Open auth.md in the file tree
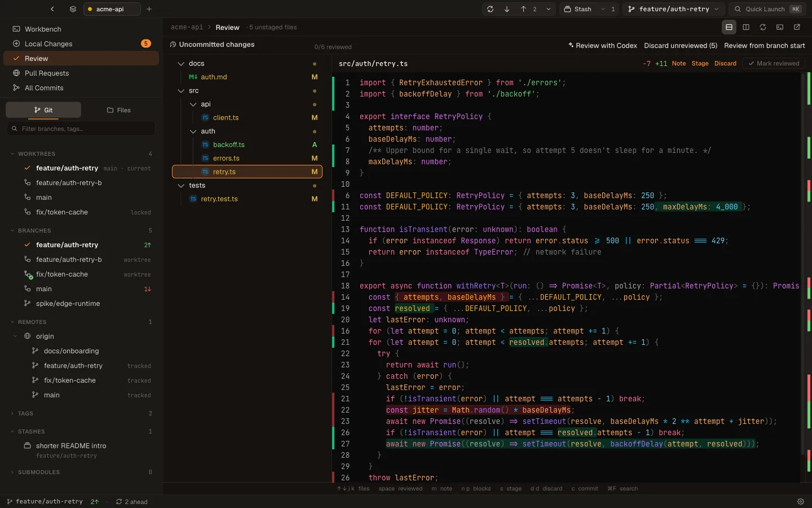 247,77
